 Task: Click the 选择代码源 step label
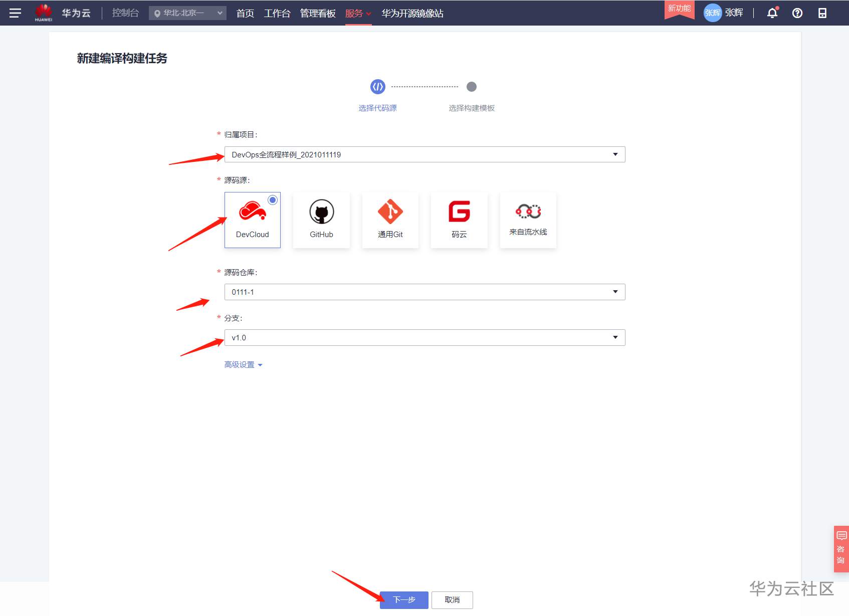[x=378, y=108]
